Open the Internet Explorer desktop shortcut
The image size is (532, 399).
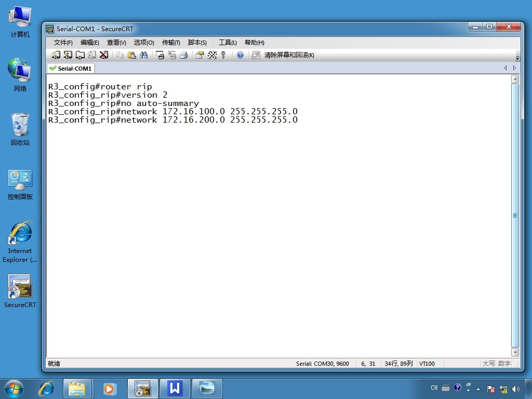coord(20,242)
